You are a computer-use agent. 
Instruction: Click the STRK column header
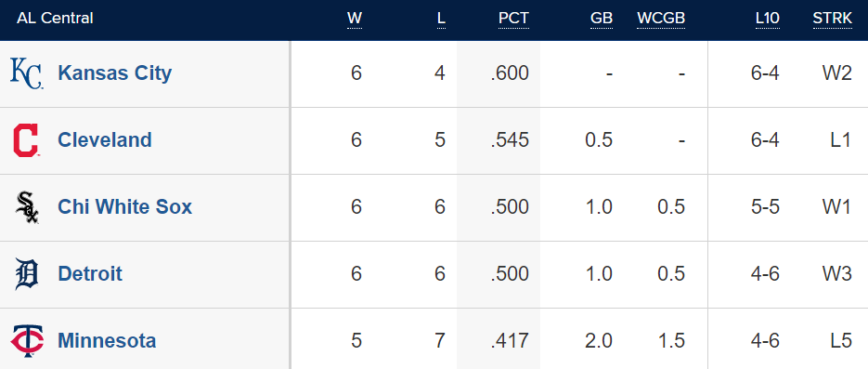[832, 19]
